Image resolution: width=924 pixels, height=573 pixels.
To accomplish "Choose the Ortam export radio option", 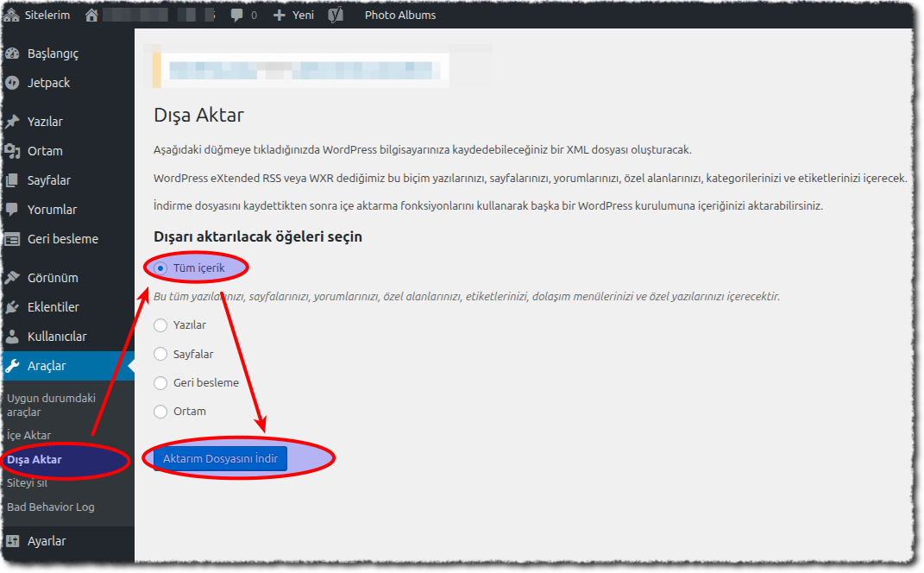I will pyautogui.click(x=160, y=412).
